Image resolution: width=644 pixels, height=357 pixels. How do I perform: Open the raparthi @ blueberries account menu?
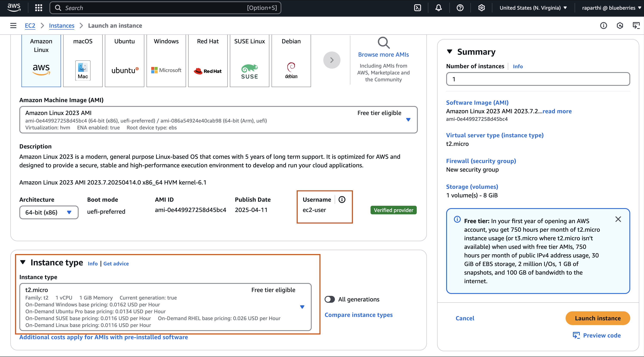coord(611,8)
